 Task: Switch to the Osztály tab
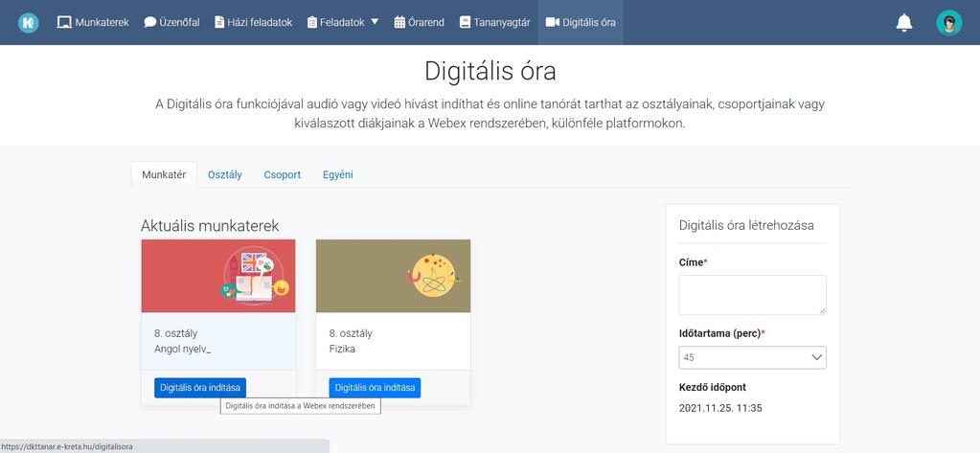[x=225, y=175]
